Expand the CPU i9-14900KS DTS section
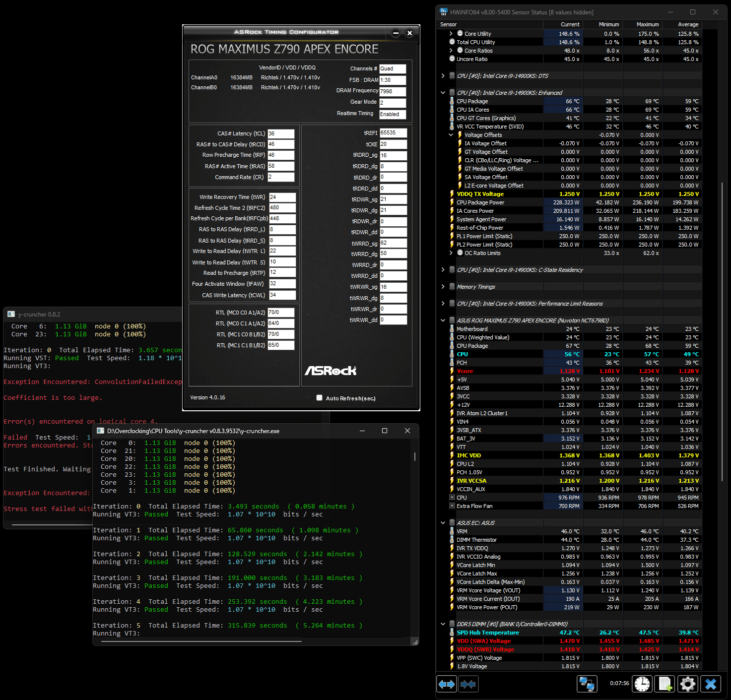The height and width of the screenshot is (700, 731). [x=443, y=76]
